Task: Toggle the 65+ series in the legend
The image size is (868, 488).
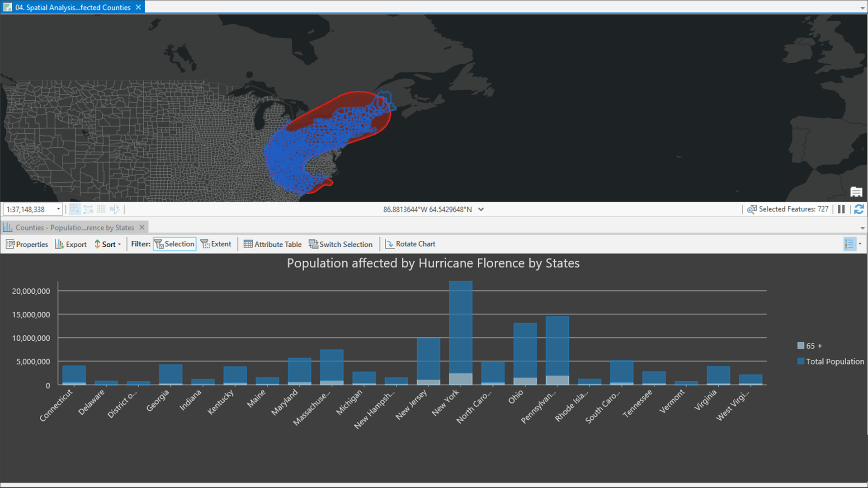Action: (800, 346)
